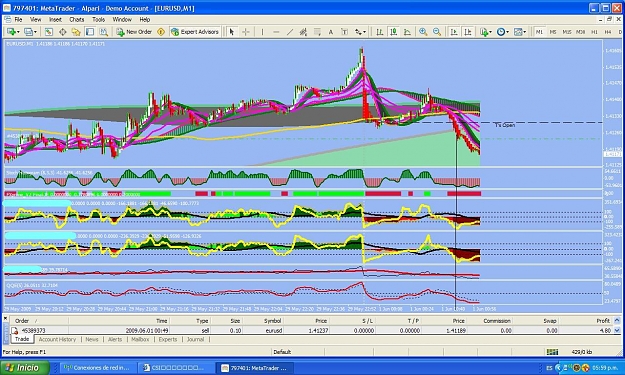Click the Arrows objects icon

point(358,32)
